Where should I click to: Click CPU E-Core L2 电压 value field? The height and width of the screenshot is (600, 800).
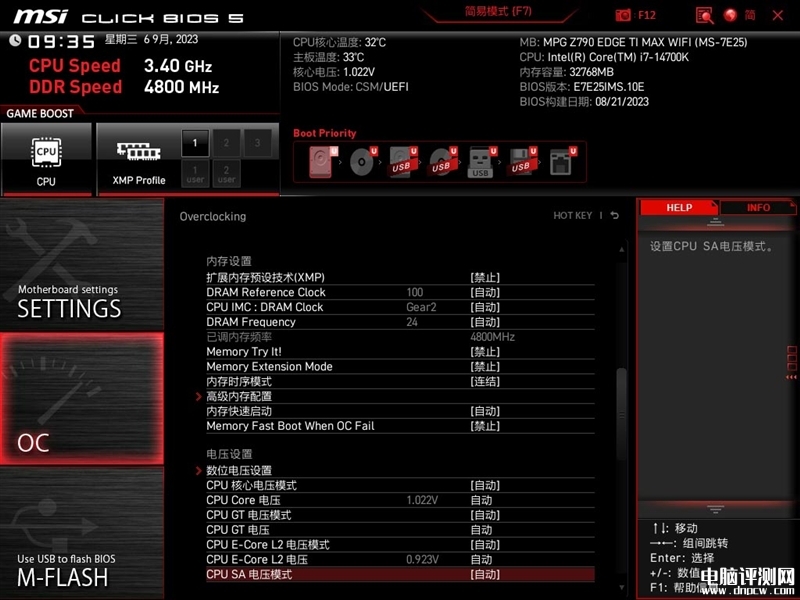coord(481,559)
